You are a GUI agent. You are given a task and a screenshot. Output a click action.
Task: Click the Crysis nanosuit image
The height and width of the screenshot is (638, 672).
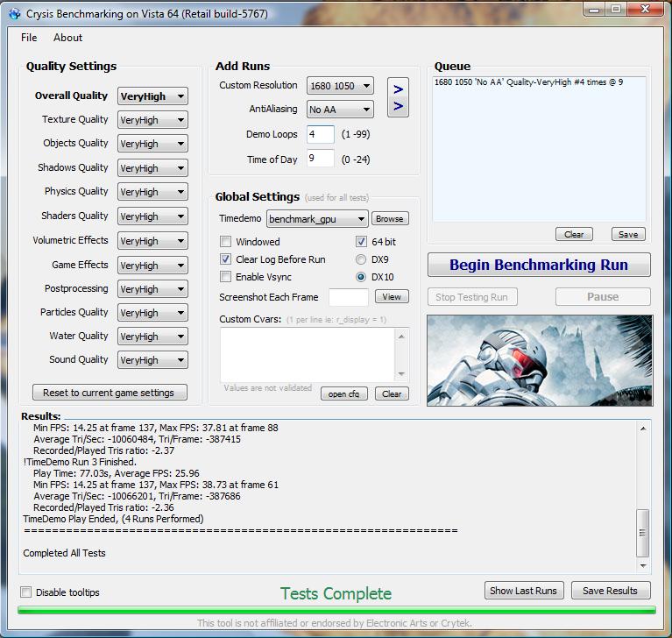point(540,360)
